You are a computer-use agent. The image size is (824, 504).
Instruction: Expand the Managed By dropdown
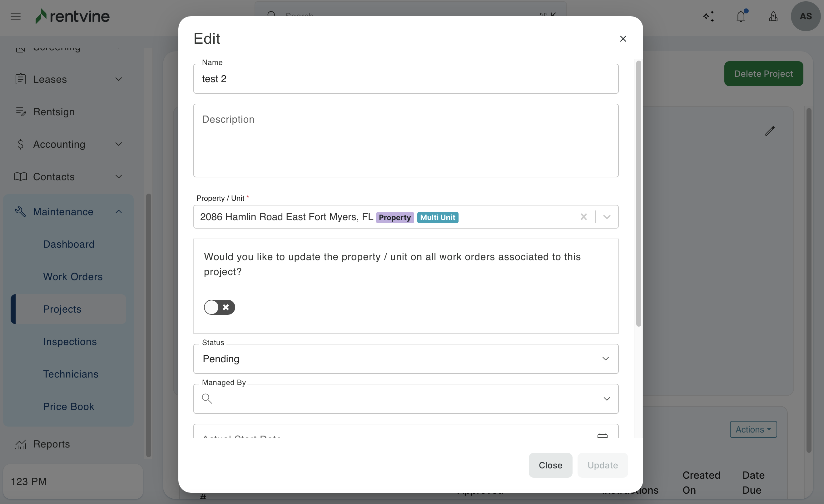(606, 399)
